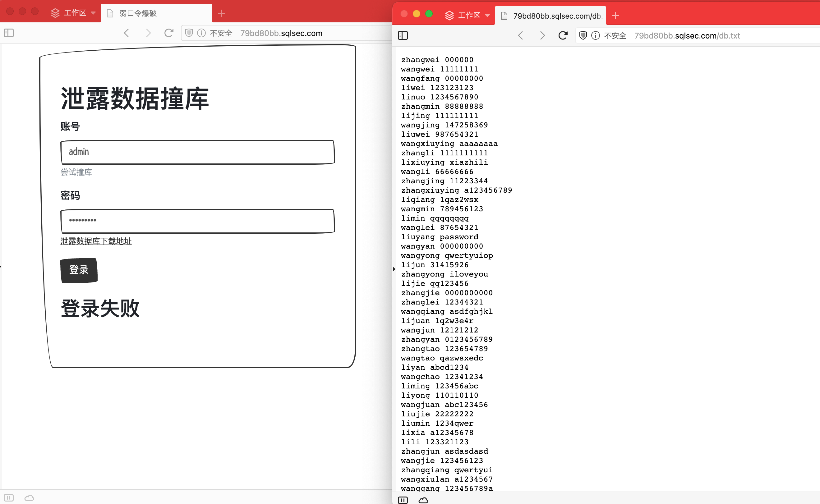
Task: Reload db.txt page in right window
Action: pos(563,35)
